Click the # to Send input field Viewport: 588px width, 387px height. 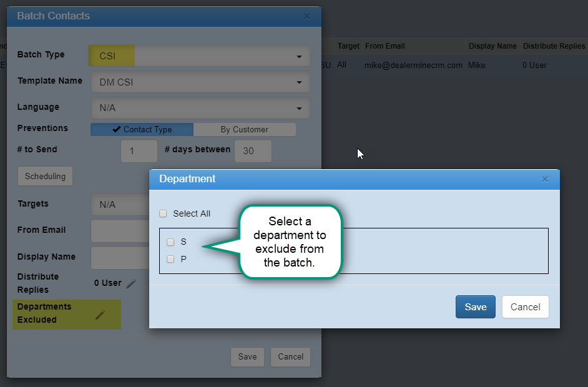(139, 150)
